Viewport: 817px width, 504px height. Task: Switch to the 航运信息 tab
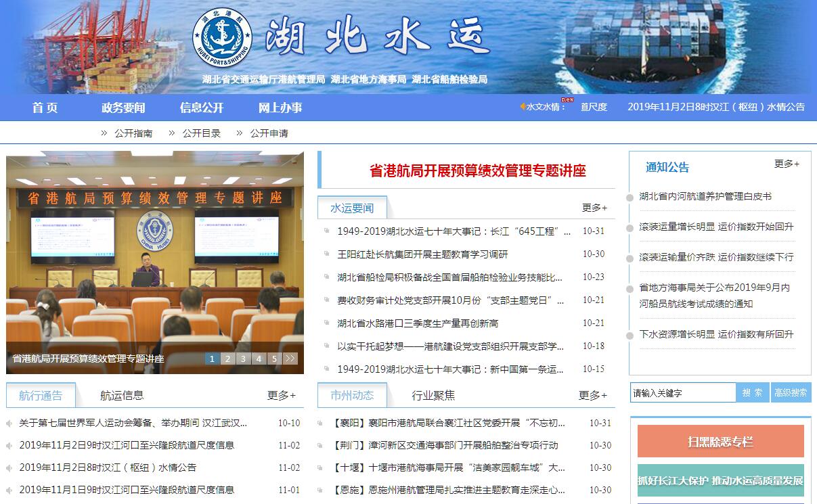point(122,395)
